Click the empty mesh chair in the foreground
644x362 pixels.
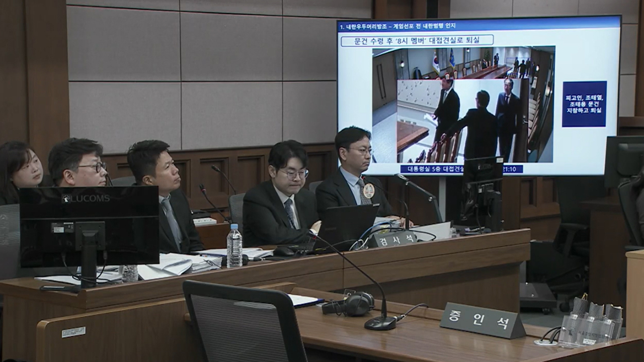[244, 322]
